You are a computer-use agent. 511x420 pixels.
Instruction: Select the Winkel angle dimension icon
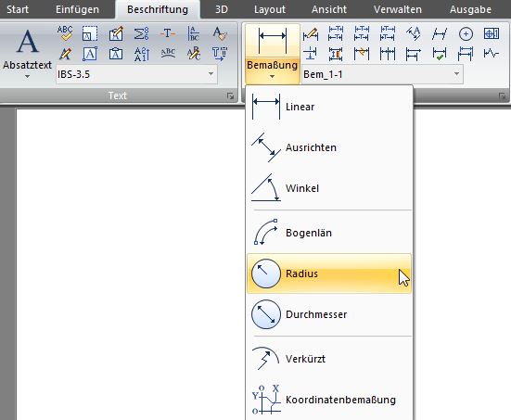266,188
